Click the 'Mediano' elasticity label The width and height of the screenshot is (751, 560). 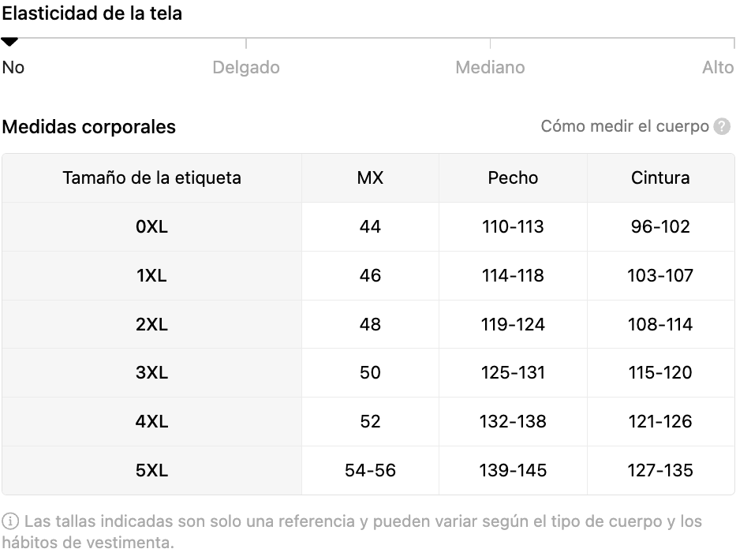490,68
